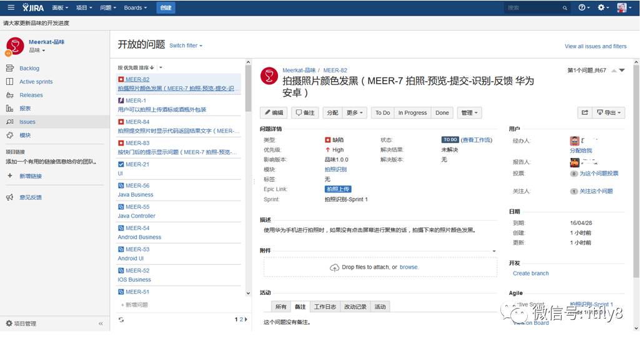This screenshot has height=343, width=644.
Task: Collapse the sidebar with double chevron
Action: click(101, 324)
